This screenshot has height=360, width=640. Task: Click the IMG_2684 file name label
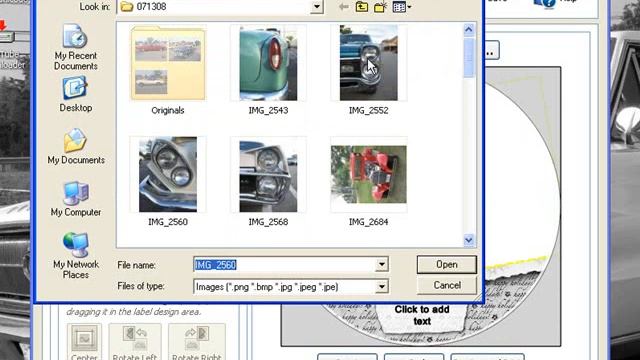(x=369, y=222)
